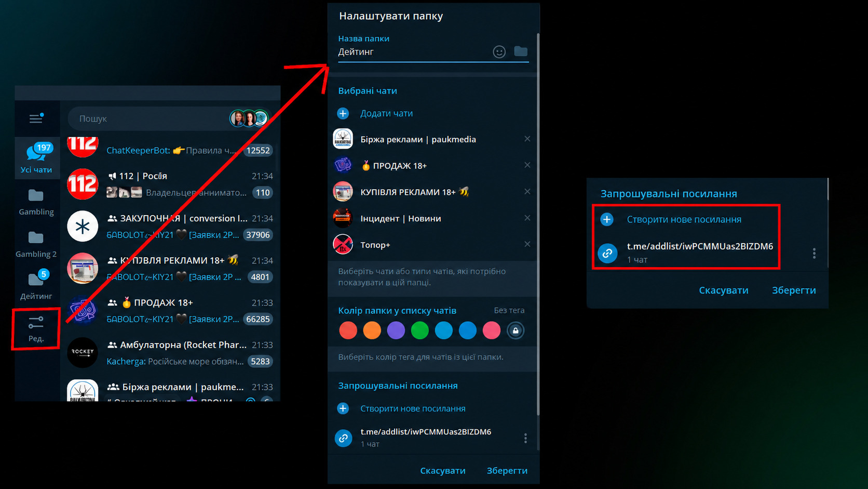Screen dimensions: 868x489
Task: Click t.me/addlist link in right panel
Action: tap(700, 246)
